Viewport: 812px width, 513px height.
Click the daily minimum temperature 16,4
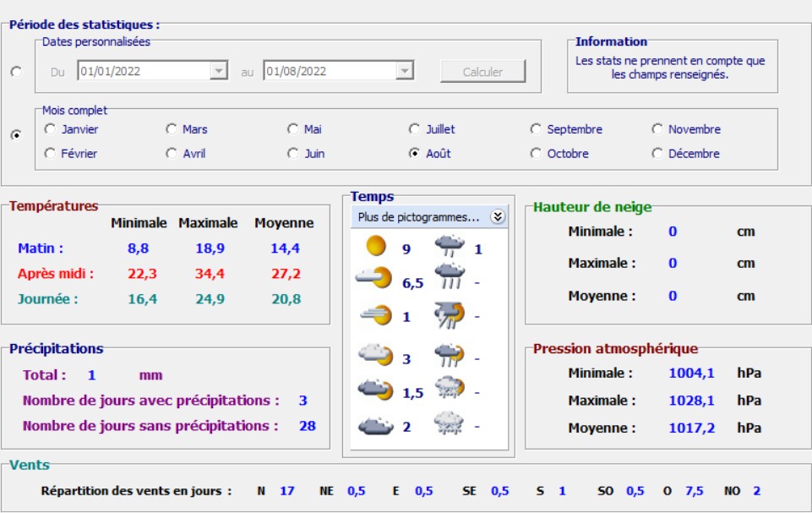143,299
